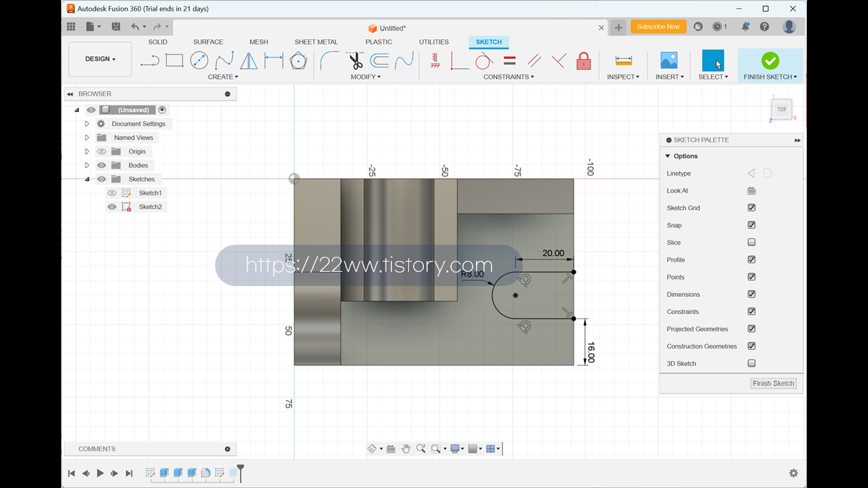Select the Sketch2 item in browser
The image size is (868, 488).
point(151,207)
